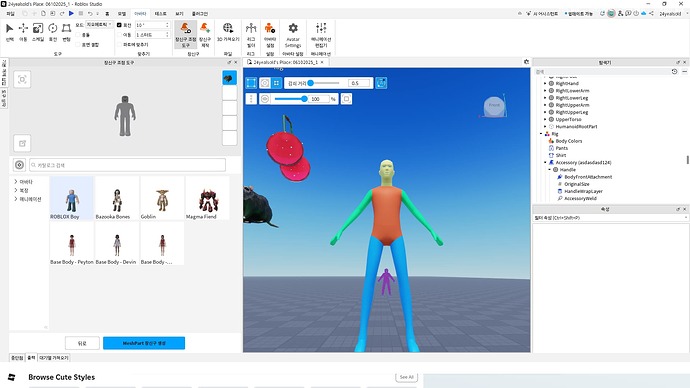Open the Animation Editor sliders icon
Screen dimensions: 690x388
tap(321, 28)
